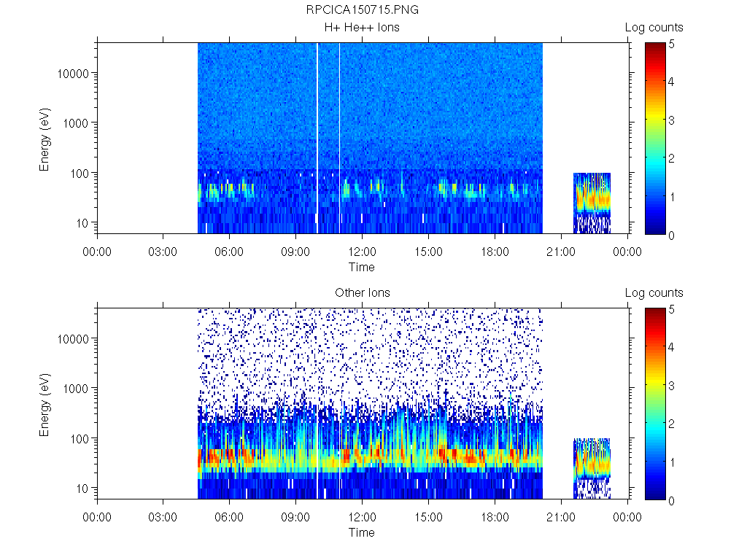This screenshot has height=560, width=747.
Task: Click the red-orange intensity band in Other Ions plot
Action: (370, 458)
